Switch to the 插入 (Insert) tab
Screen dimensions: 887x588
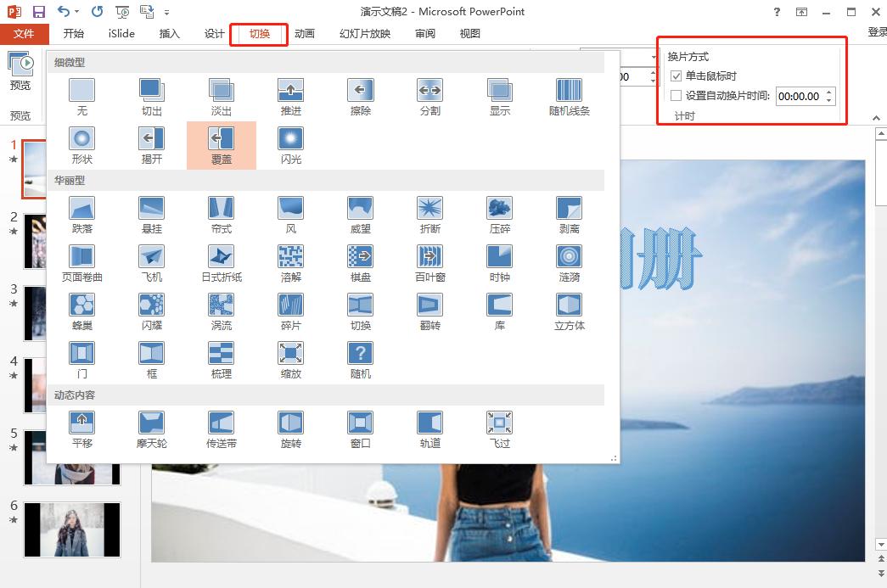click(169, 34)
